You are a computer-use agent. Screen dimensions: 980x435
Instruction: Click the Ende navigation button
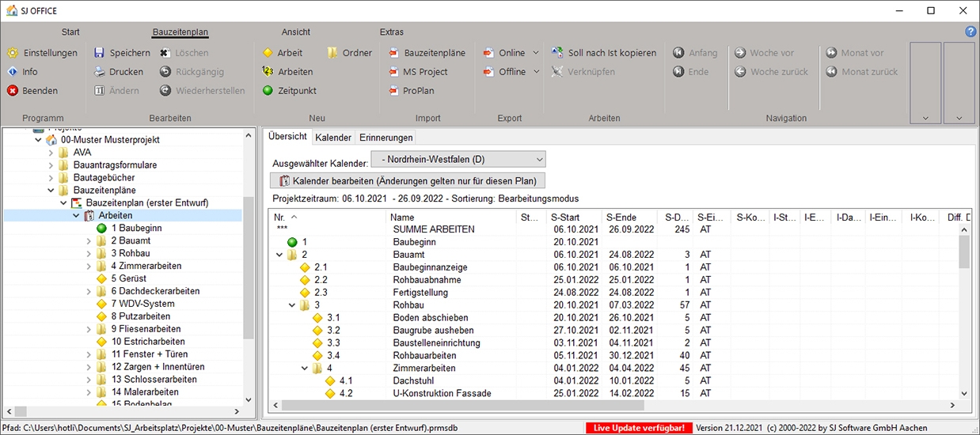690,72
